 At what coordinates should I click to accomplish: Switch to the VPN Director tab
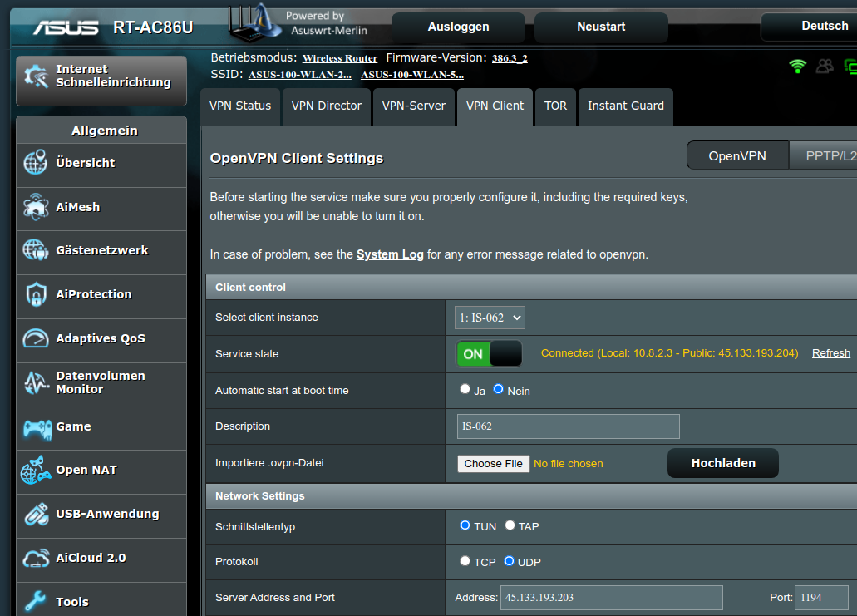(x=327, y=106)
